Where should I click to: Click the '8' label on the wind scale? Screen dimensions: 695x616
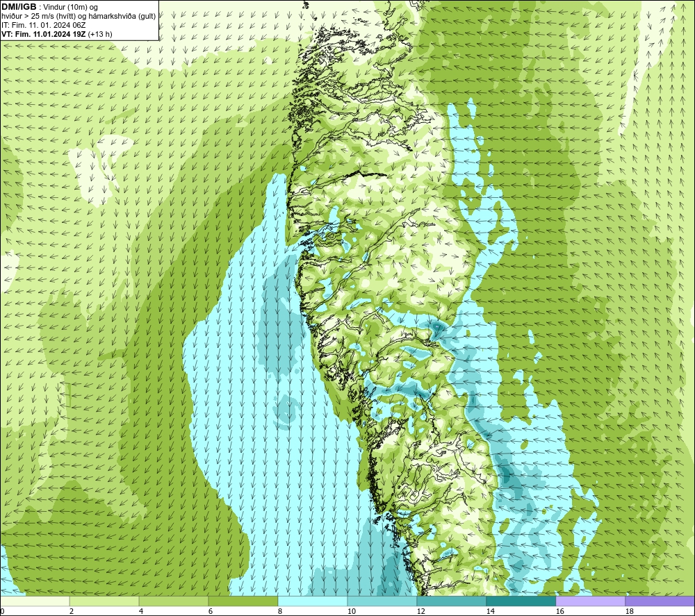click(x=280, y=612)
